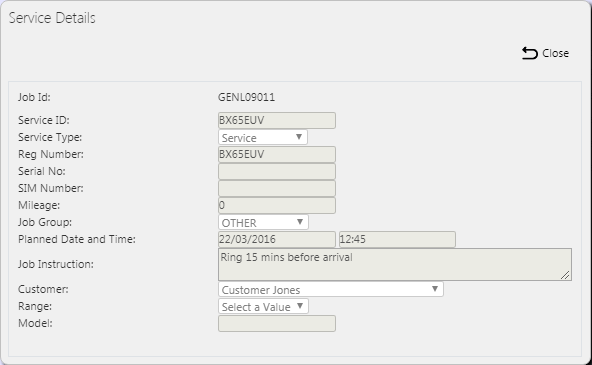The width and height of the screenshot is (592, 365).
Task: Click the Job Instruction resize handle
Action: coord(565,275)
